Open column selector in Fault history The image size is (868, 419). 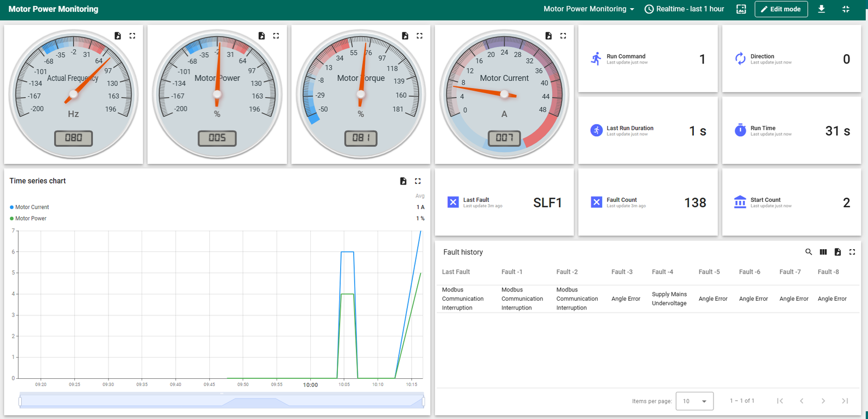pos(823,252)
